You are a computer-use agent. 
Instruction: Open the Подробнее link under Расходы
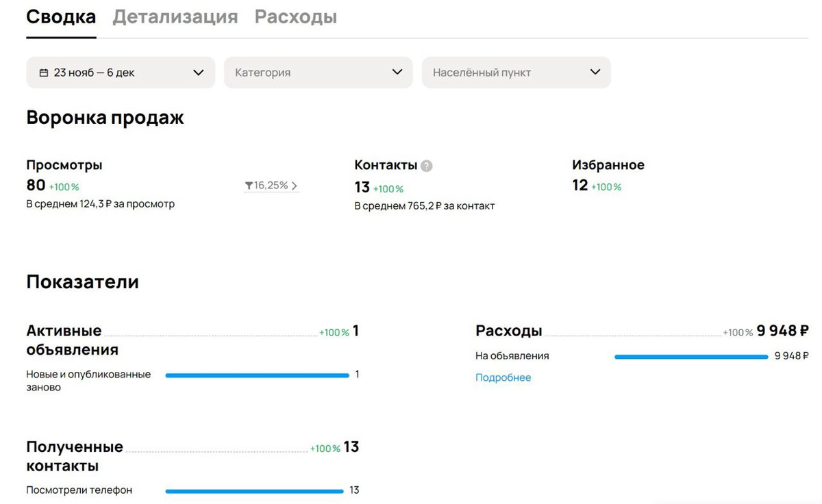click(503, 377)
